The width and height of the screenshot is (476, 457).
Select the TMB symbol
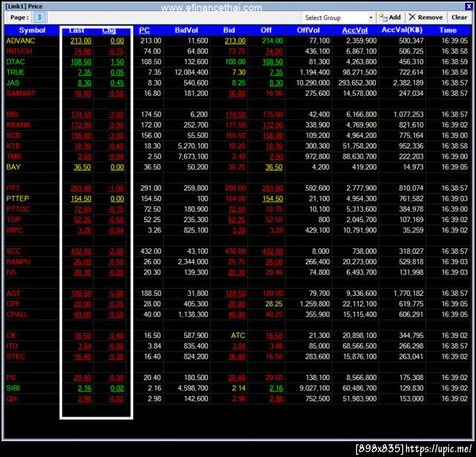[x=13, y=156]
